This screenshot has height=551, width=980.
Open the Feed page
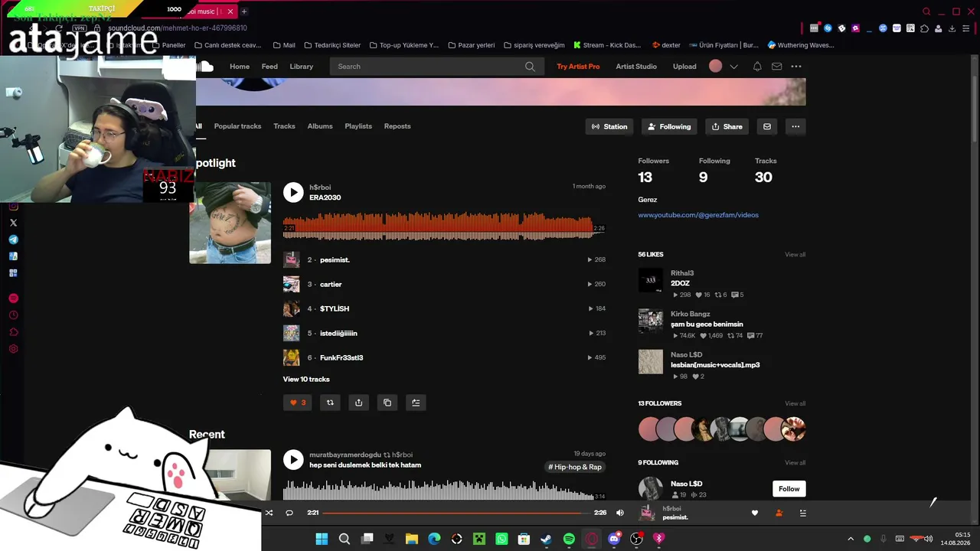[269, 67]
